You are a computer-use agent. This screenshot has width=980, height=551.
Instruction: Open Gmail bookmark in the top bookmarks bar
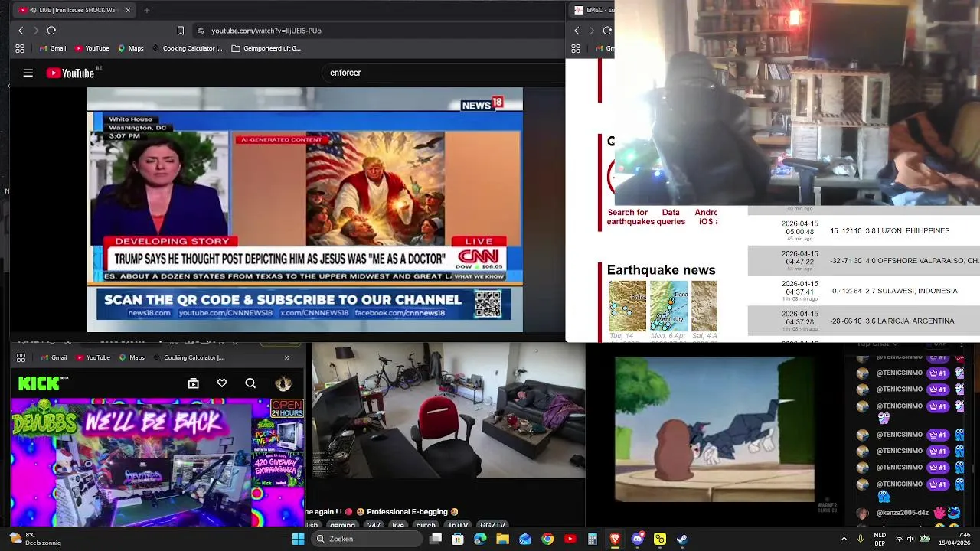[x=52, y=48]
